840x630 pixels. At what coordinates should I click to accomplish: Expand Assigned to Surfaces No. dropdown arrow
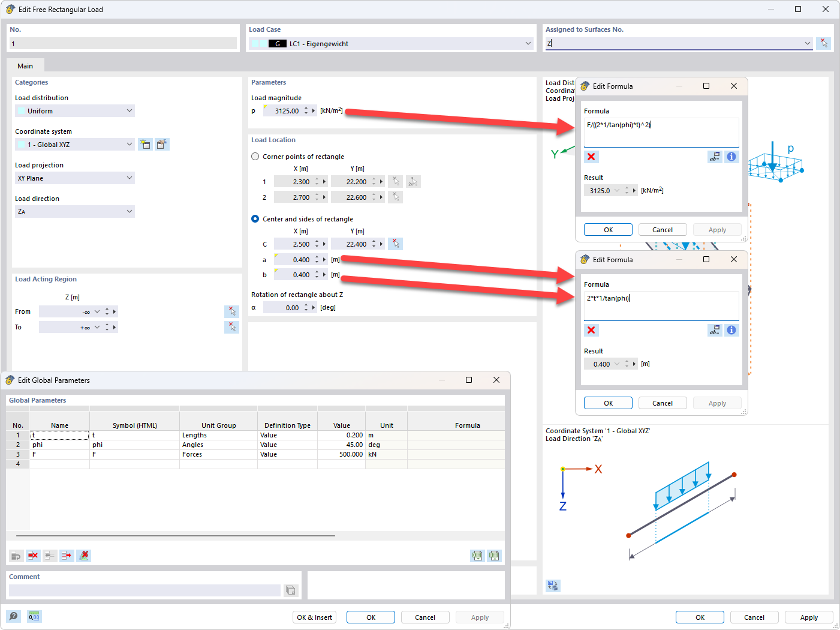[x=807, y=43]
